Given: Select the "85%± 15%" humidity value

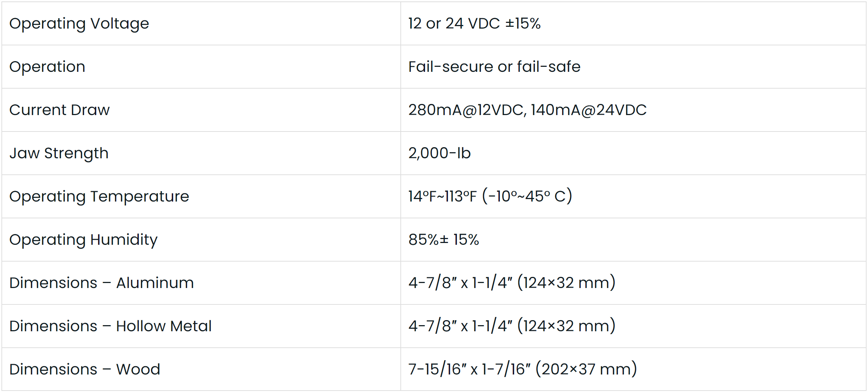Looking at the screenshot, I should coord(443,240).
